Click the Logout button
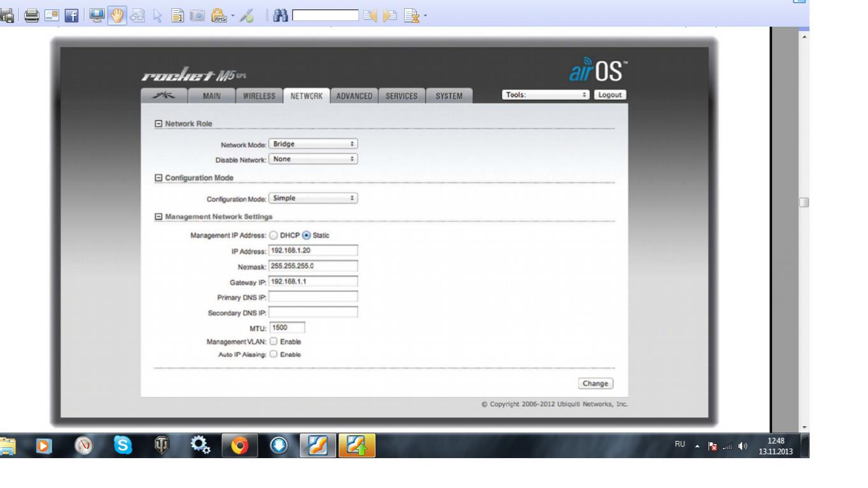 [x=610, y=95]
